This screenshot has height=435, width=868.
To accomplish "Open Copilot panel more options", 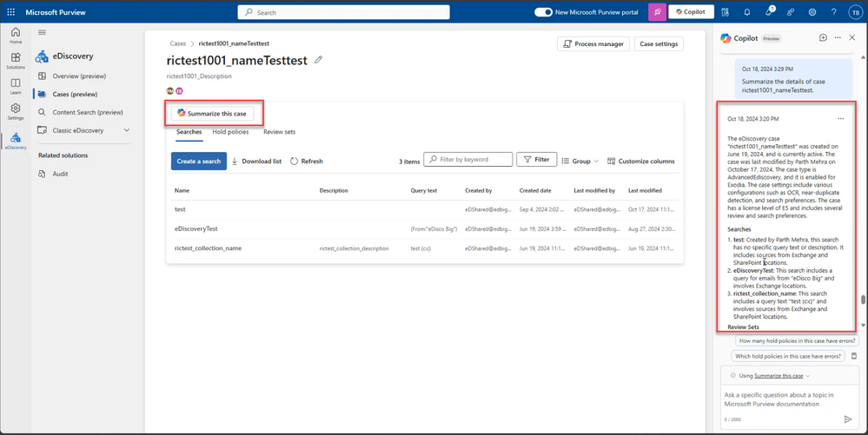I will coord(838,37).
